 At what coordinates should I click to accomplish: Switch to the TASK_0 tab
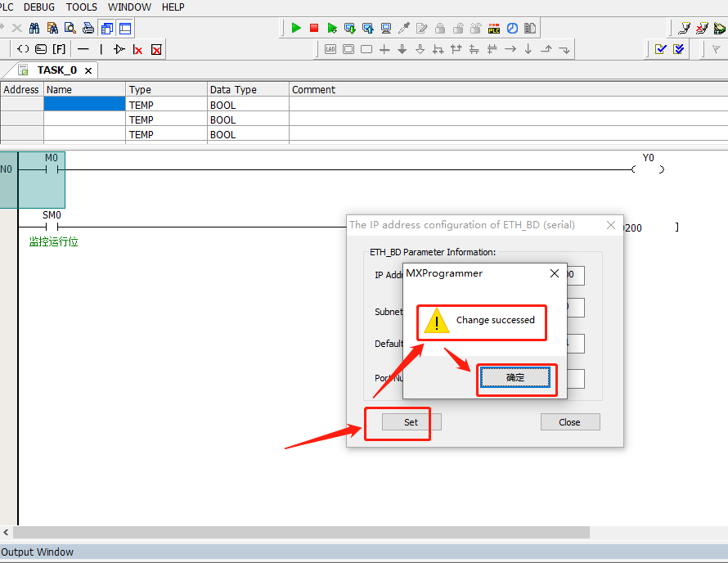(56, 70)
